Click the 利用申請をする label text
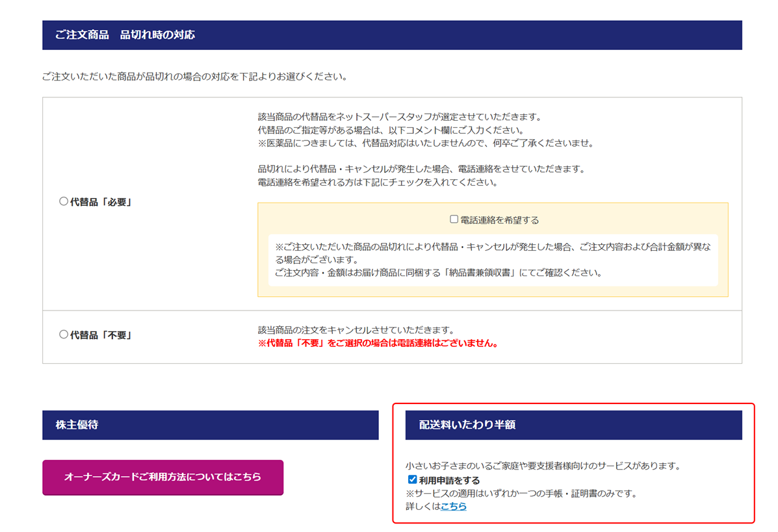 coord(450,480)
